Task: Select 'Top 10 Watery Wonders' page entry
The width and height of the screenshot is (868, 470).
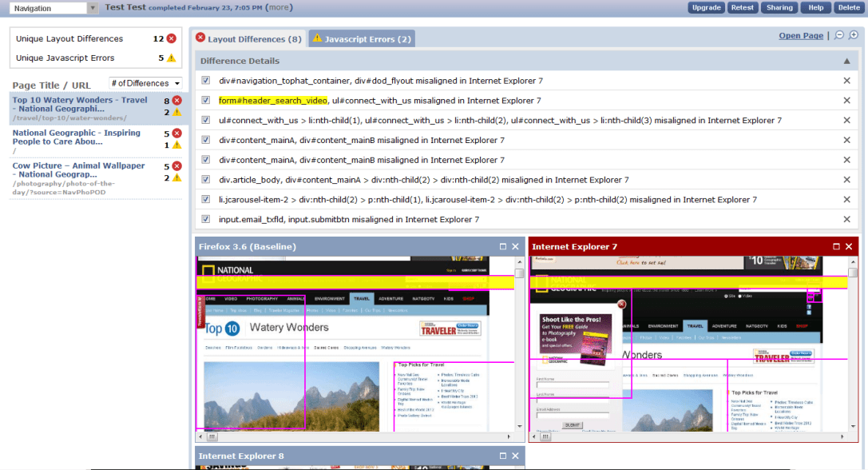Action: point(98,109)
